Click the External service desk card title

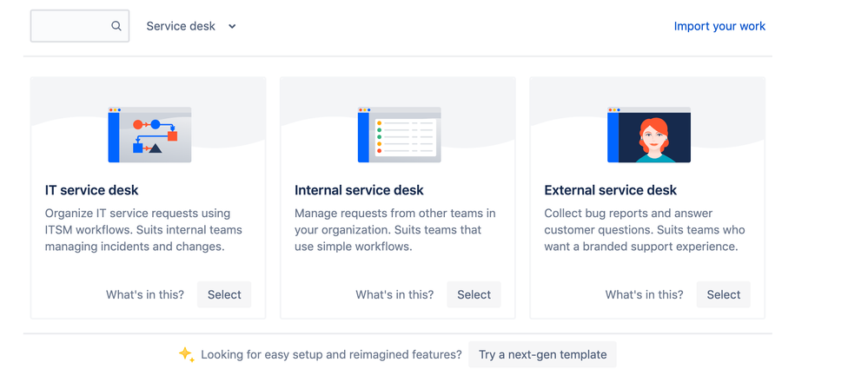[x=611, y=190]
